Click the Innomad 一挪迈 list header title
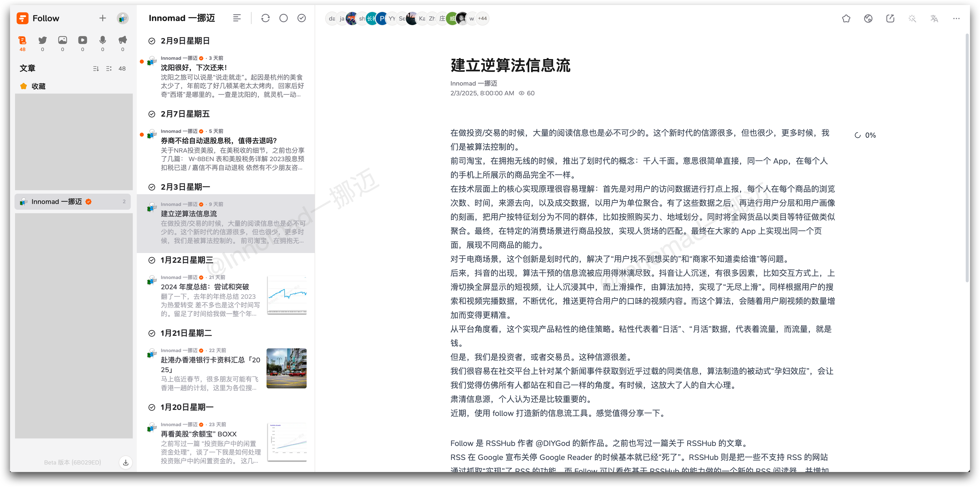Image resolution: width=980 pixels, height=487 pixels. click(182, 18)
